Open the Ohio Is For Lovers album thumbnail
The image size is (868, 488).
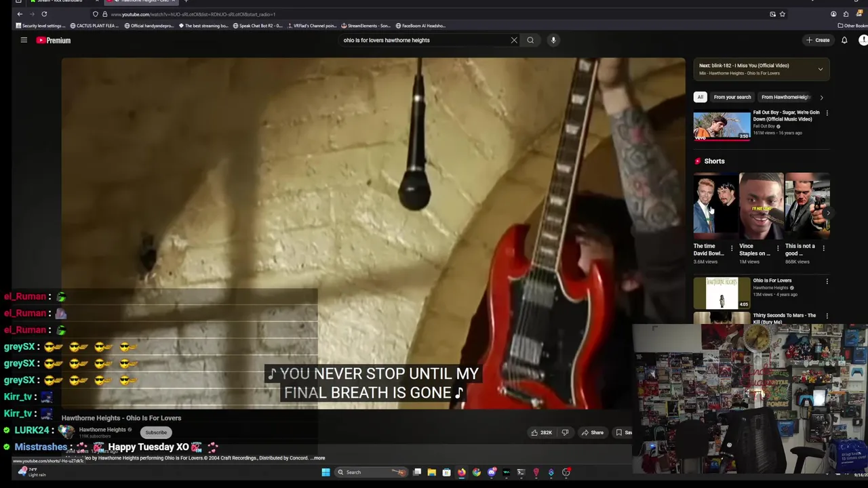click(x=722, y=293)
